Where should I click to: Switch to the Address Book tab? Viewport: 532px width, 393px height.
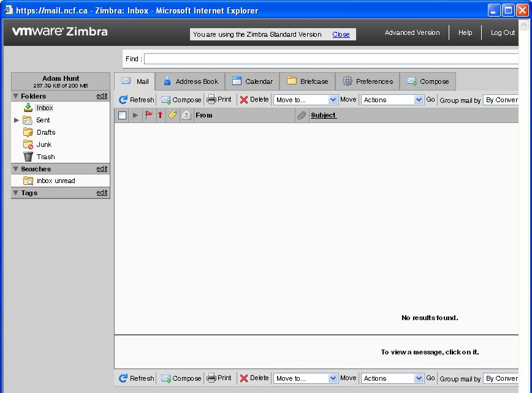[x=190, y=81]
